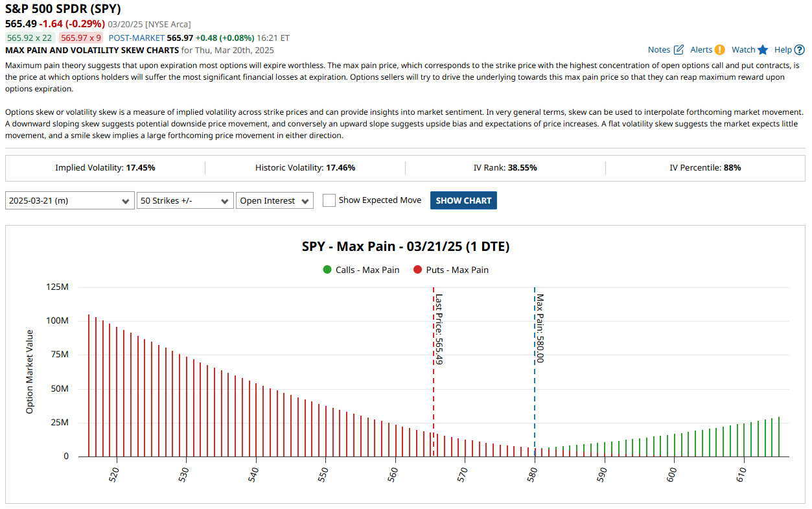Click the Notes link

[x=659, y=50]
